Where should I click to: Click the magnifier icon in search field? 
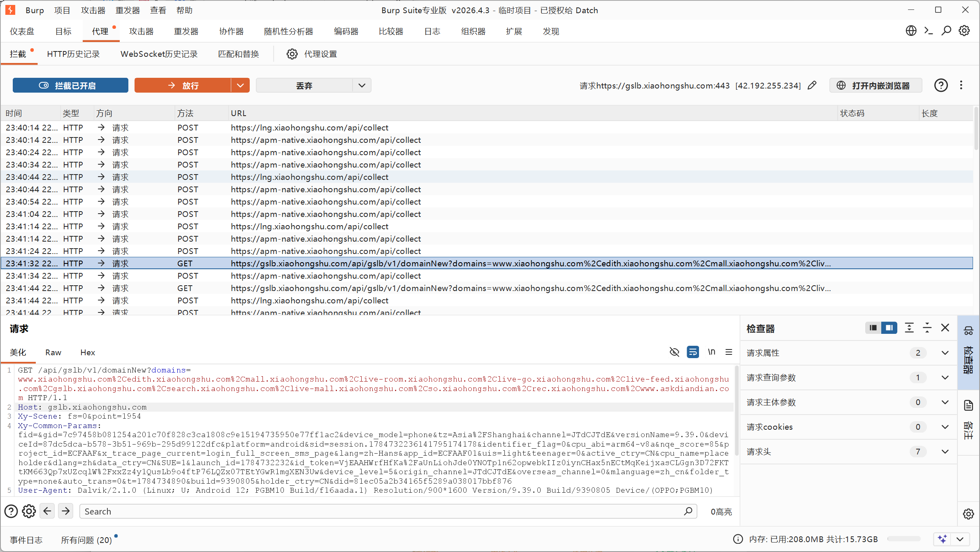[x=688, y=511]
